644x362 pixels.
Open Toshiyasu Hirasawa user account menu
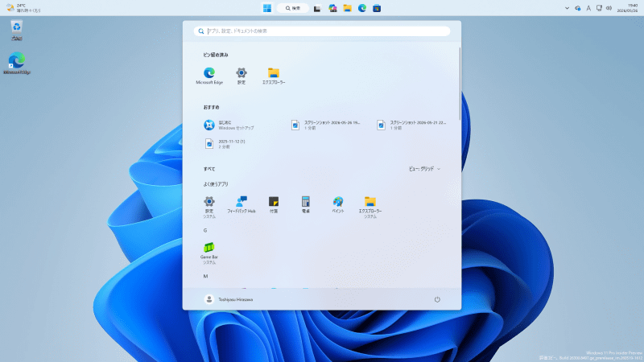tap(229, 299)
